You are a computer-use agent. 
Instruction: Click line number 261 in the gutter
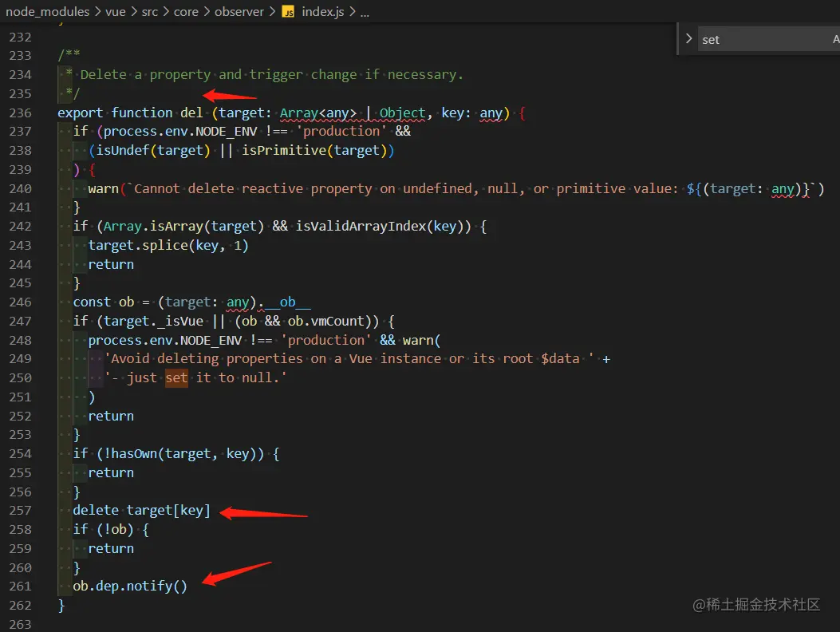click(21, 587)
